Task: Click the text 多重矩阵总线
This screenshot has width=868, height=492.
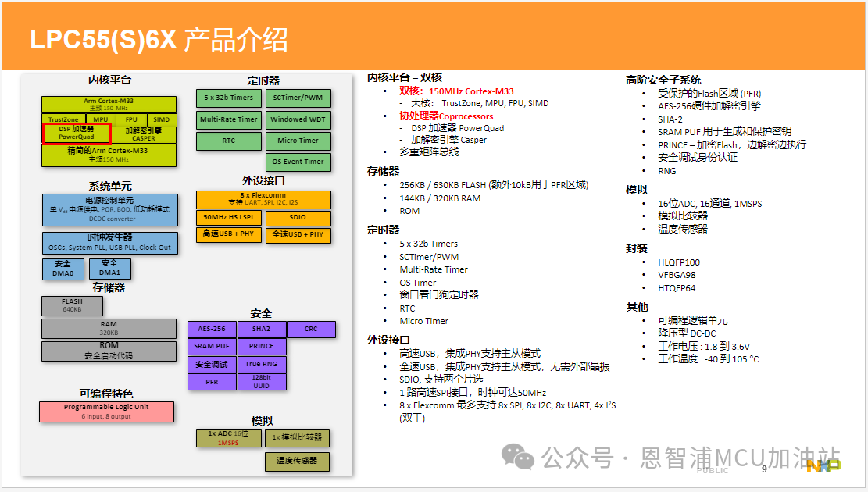Action: (x=429, y=152)
